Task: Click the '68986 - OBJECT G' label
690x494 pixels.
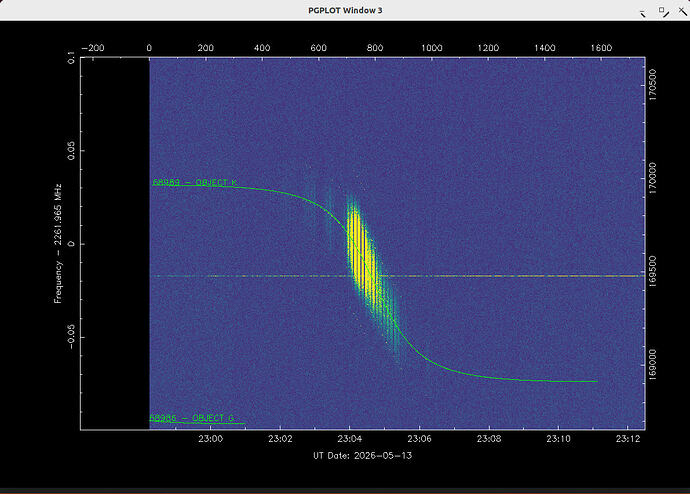Action: pyautogui.click(x=191, y=418)
